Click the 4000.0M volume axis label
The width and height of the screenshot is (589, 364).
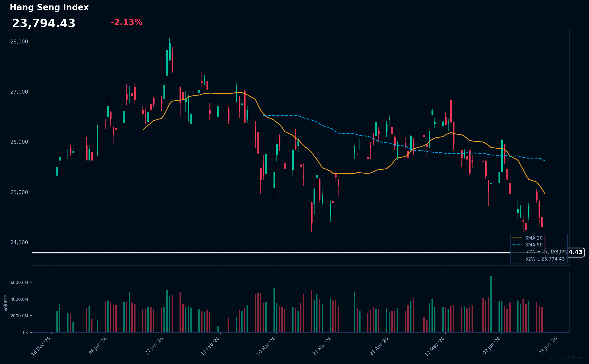coord(19,299)
